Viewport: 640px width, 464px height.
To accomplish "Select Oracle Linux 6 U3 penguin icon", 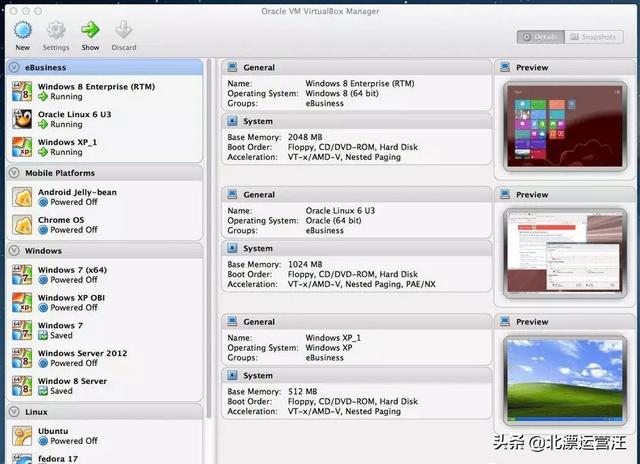I will pos(22,119).
